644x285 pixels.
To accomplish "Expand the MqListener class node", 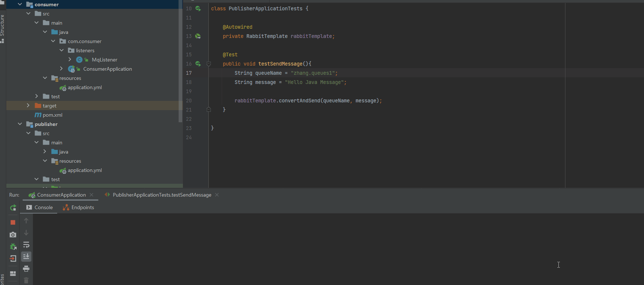I will click(x=70, y=59).
